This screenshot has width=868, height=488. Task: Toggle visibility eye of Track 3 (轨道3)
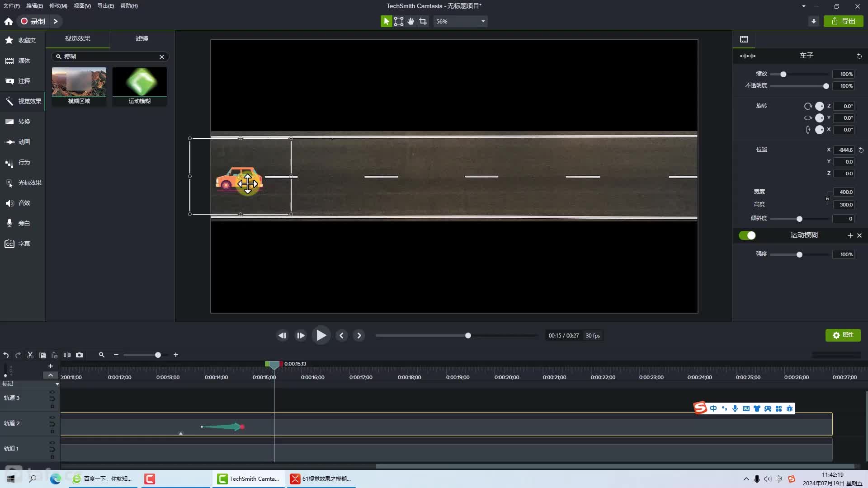(x=52, y=392)
